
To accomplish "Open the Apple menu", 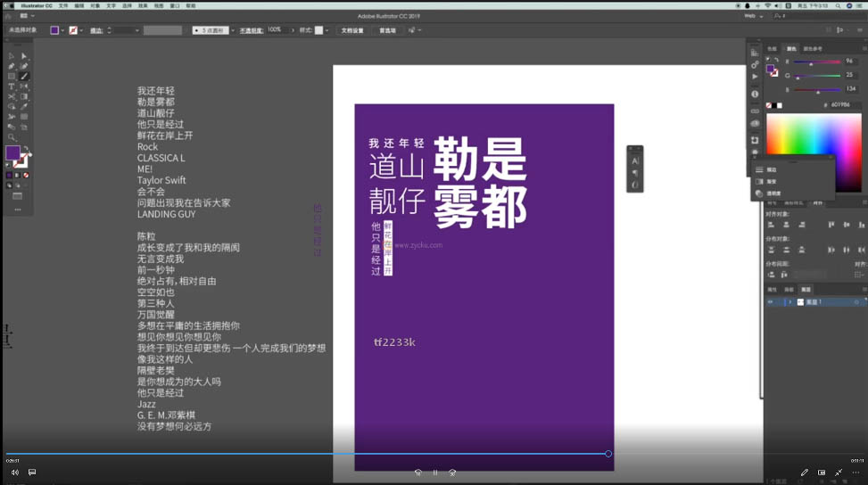I will click(x=10, y=5).
